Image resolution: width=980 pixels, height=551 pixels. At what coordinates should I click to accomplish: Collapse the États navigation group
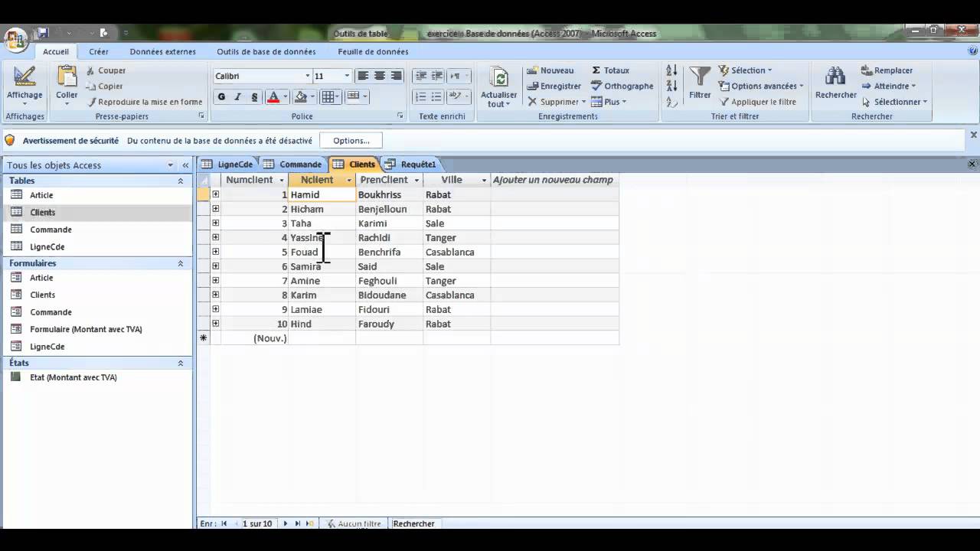(181, 364)
